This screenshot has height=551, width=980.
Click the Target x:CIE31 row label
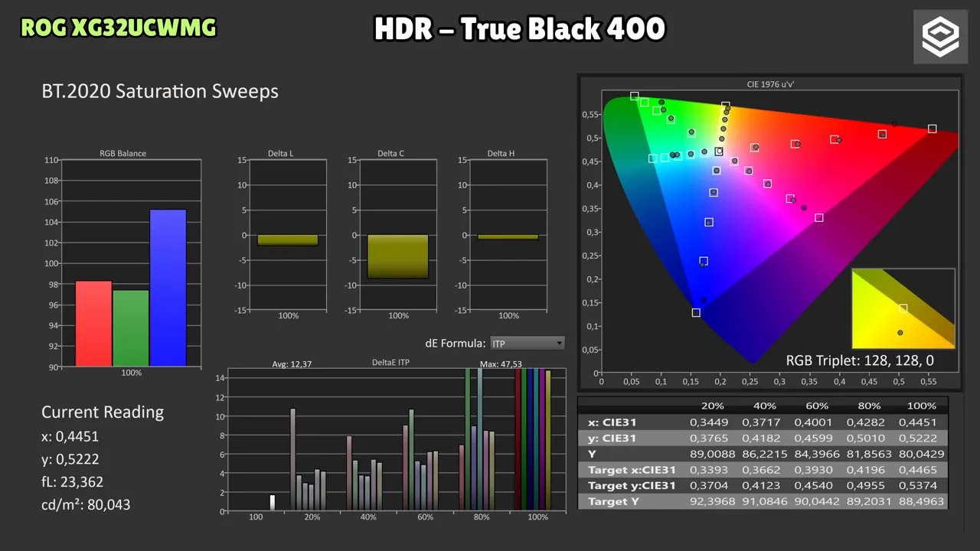[x=632, y=470]
